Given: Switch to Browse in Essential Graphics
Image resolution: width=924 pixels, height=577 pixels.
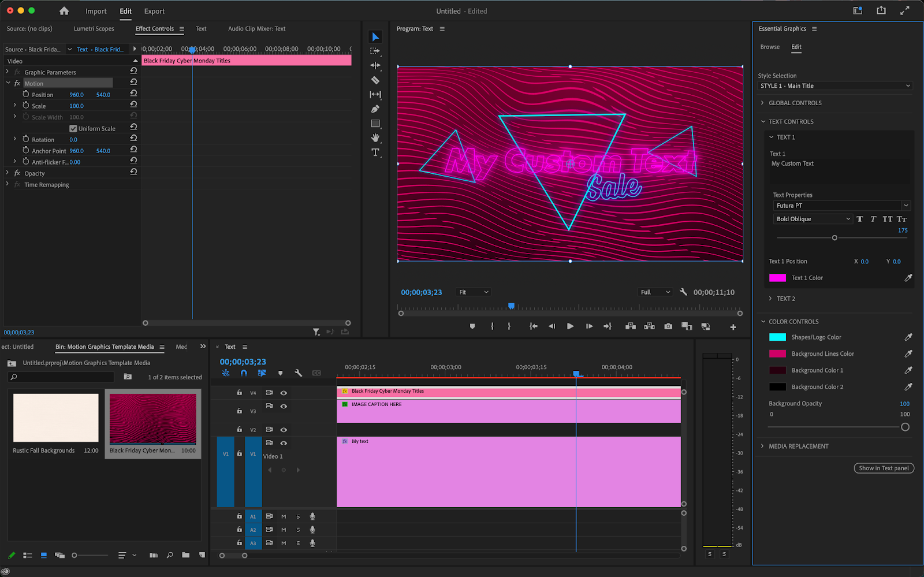Looking at the screenshot, I should coord(770,47).
